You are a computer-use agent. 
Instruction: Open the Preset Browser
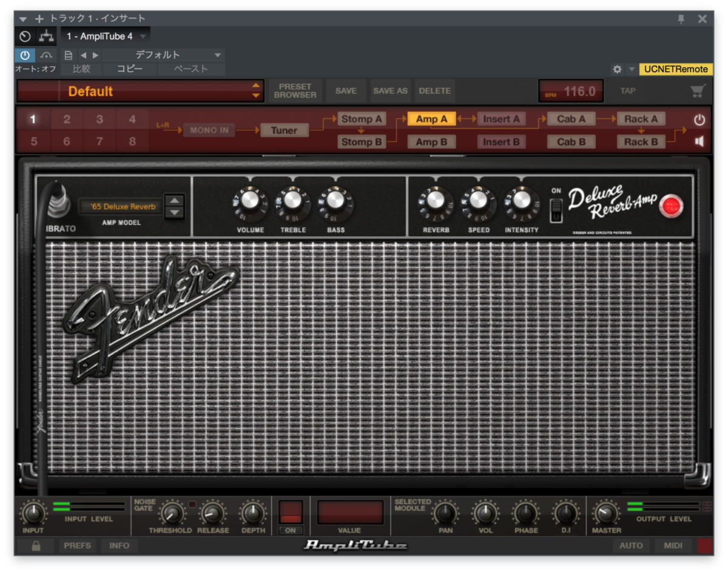point(295,91)
